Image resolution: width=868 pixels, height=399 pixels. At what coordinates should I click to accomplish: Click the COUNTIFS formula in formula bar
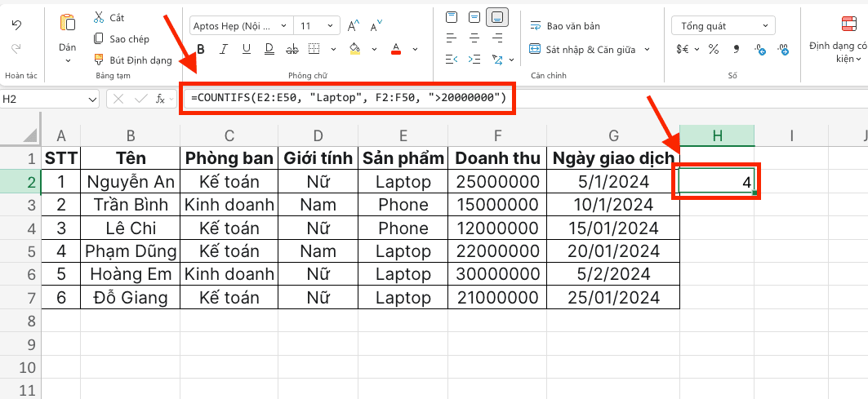click(349, 99)
